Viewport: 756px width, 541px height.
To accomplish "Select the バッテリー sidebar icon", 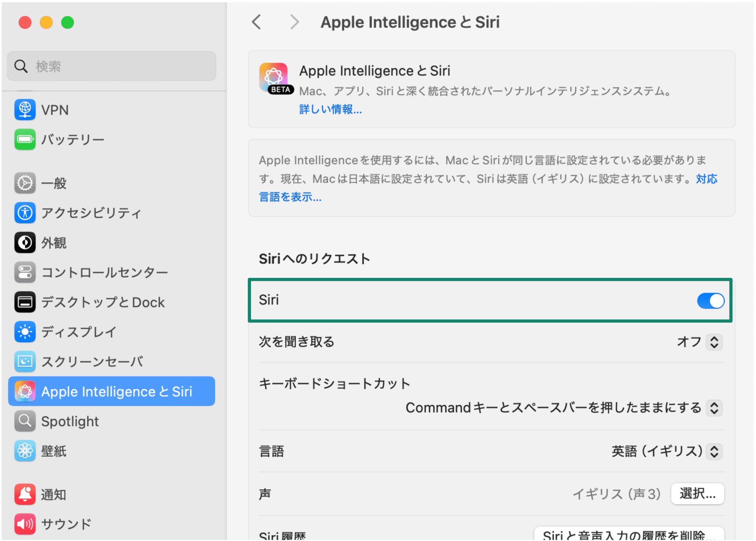I will point(25,139).
